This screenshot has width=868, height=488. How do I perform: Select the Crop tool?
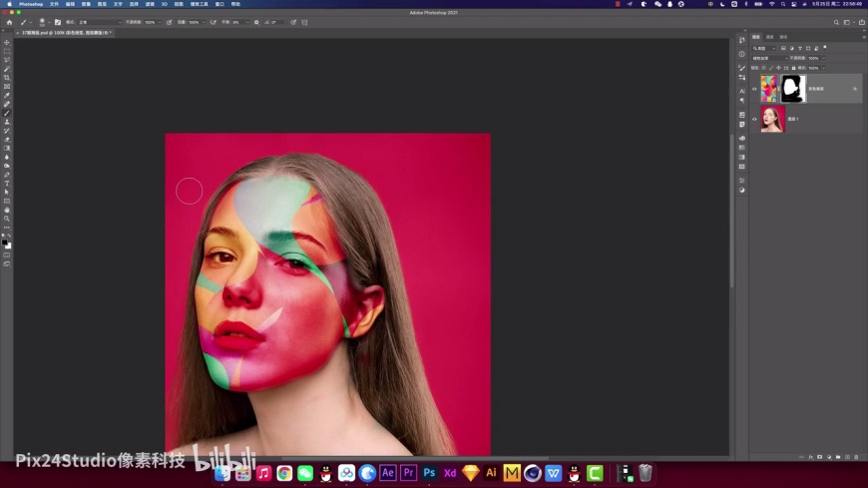click(x=7, y=78)
